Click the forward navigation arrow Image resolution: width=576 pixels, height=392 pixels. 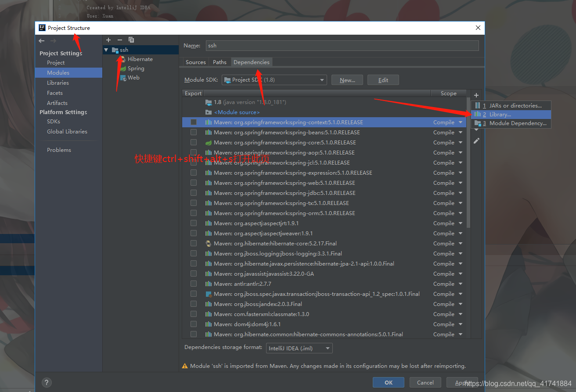tap(53, 41)
